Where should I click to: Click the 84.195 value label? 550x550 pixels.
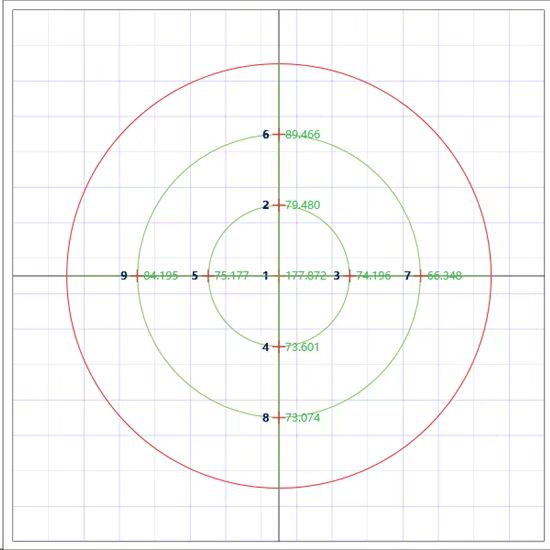point(161,276)
